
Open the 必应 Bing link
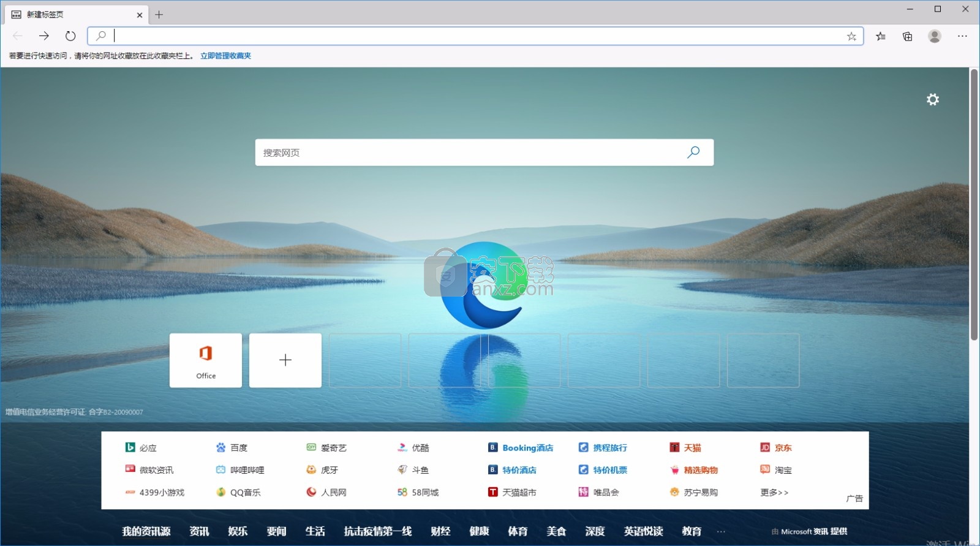[x=141, y=448]
